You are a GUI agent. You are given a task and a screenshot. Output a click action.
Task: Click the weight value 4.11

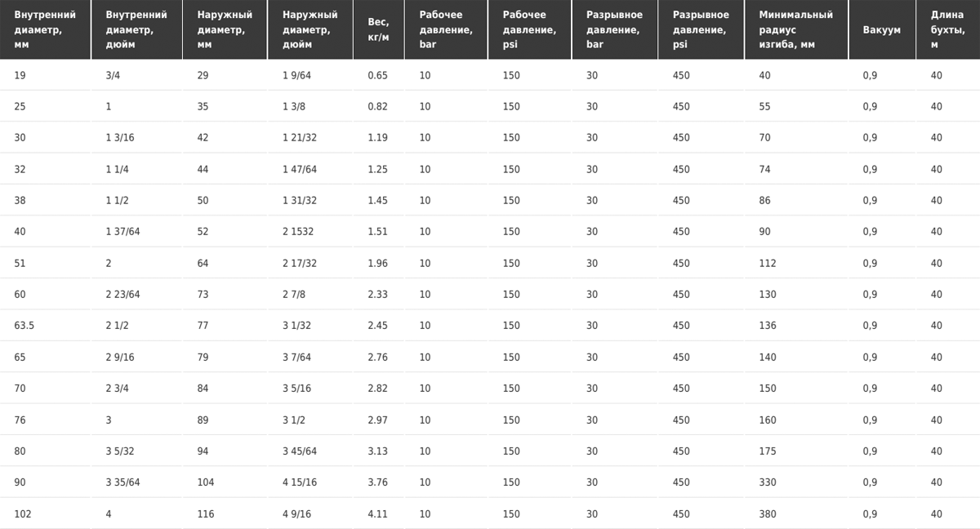pos(379,513)
